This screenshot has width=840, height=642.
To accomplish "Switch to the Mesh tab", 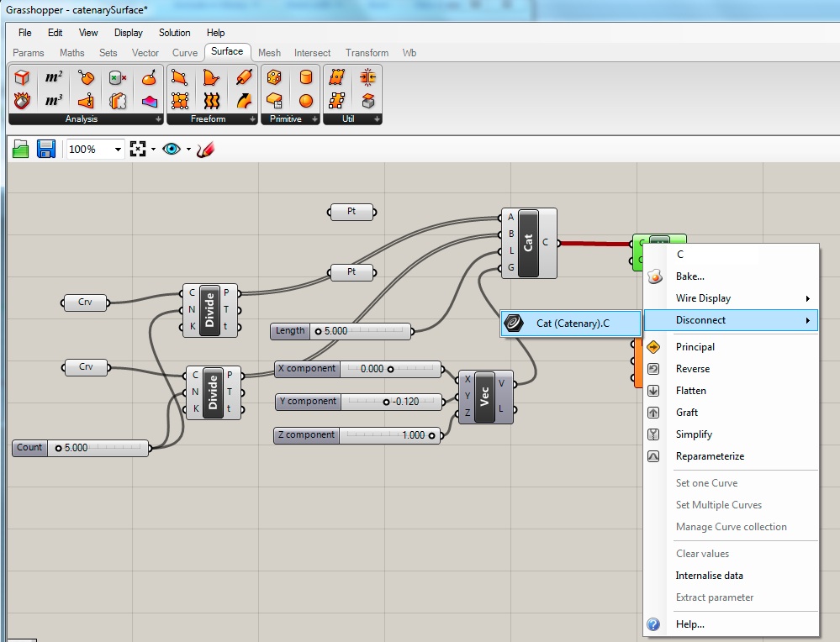I will point(269,53).
